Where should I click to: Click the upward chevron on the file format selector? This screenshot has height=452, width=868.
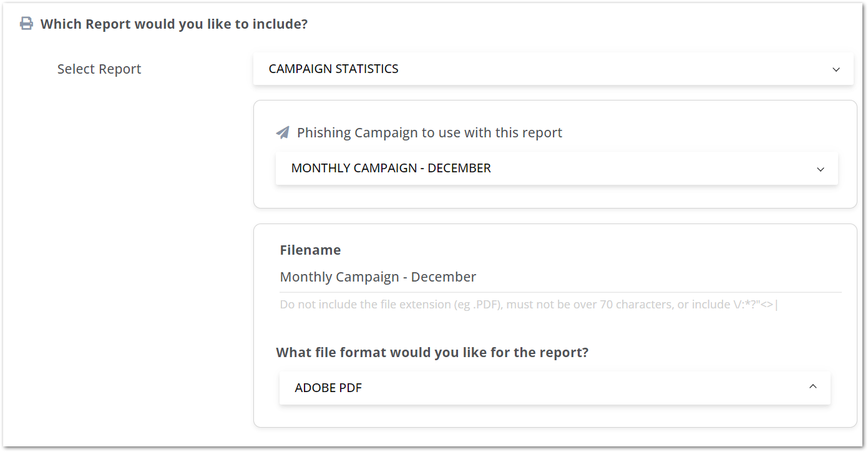click(x=812, y=387)
